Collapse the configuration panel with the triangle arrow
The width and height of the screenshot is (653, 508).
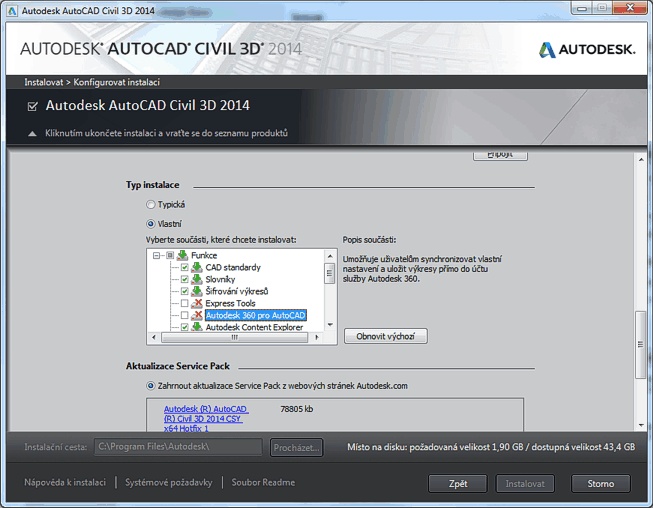pos(32,134)
